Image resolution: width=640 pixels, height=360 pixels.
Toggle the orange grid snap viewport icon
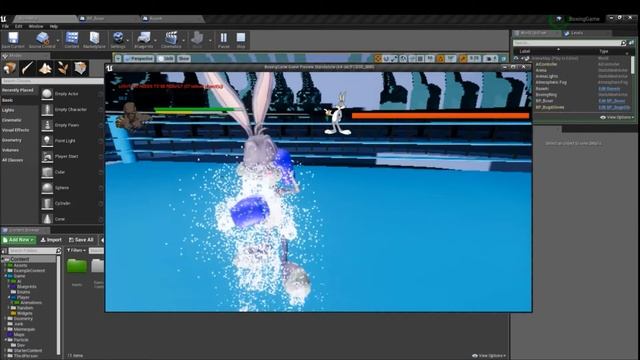coord(440,59)
